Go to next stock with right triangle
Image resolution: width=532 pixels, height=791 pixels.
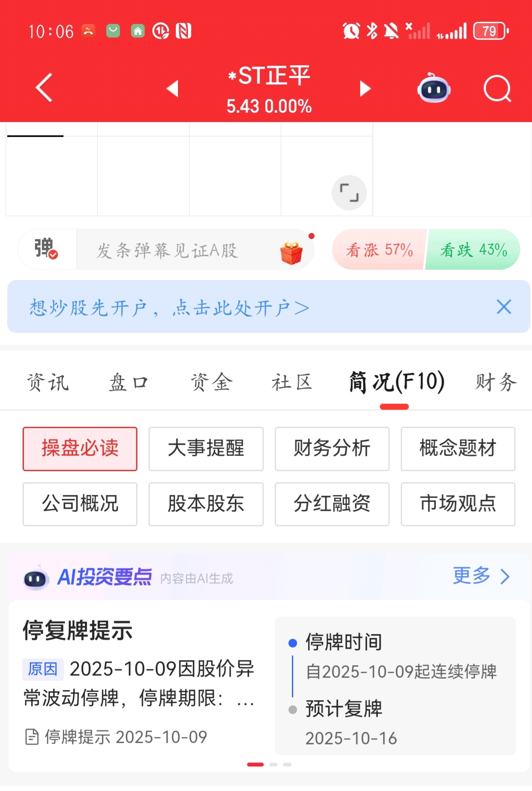click(365, 89)
